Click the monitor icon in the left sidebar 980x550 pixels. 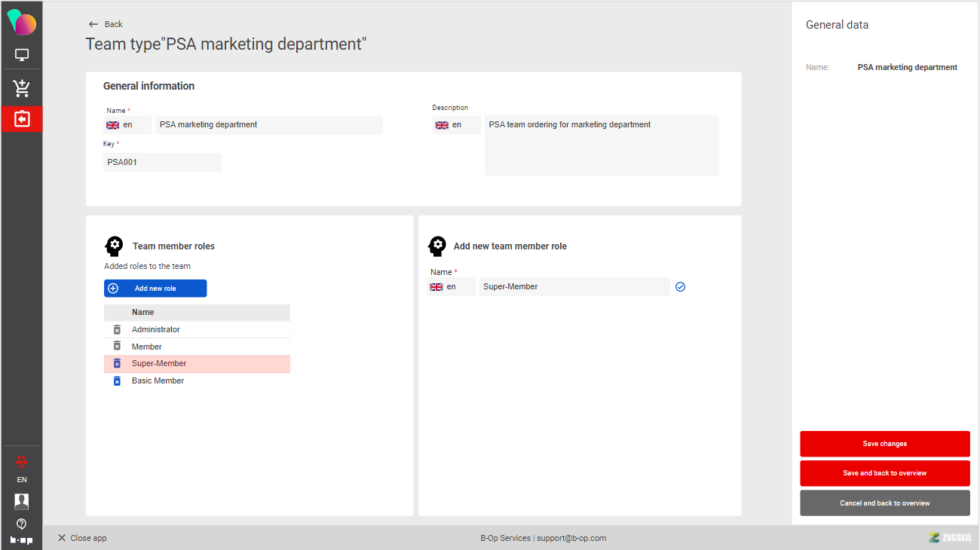(x=22, y=55)
